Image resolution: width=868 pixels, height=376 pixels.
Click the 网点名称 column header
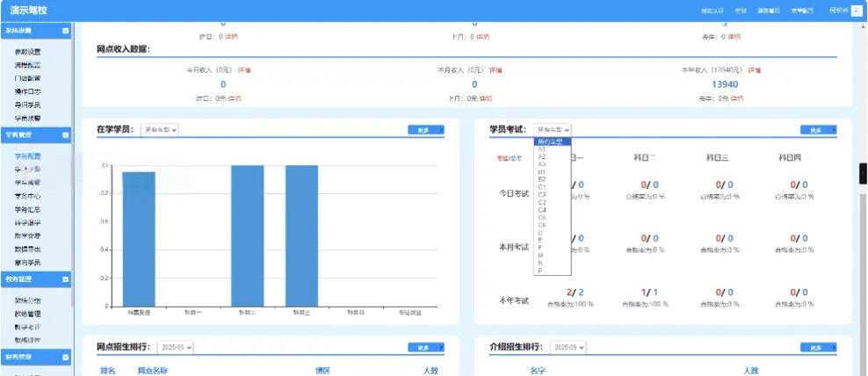point(153,371)
